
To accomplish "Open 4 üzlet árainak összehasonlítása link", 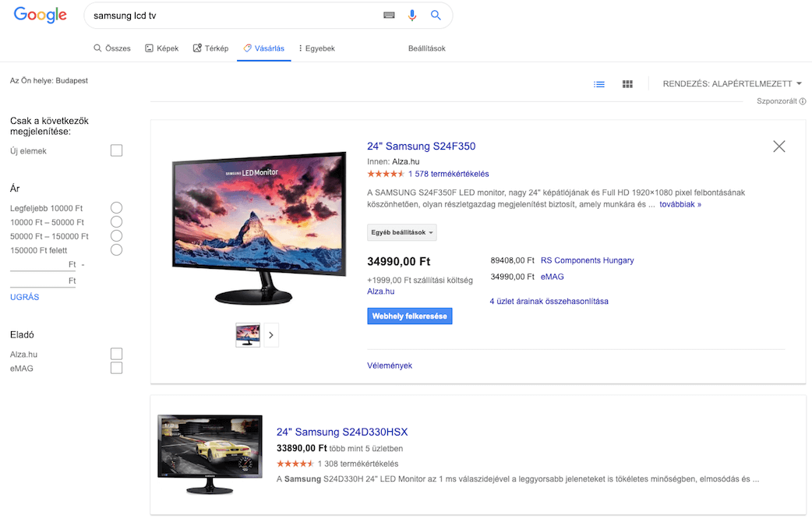I will pos(549,302).
